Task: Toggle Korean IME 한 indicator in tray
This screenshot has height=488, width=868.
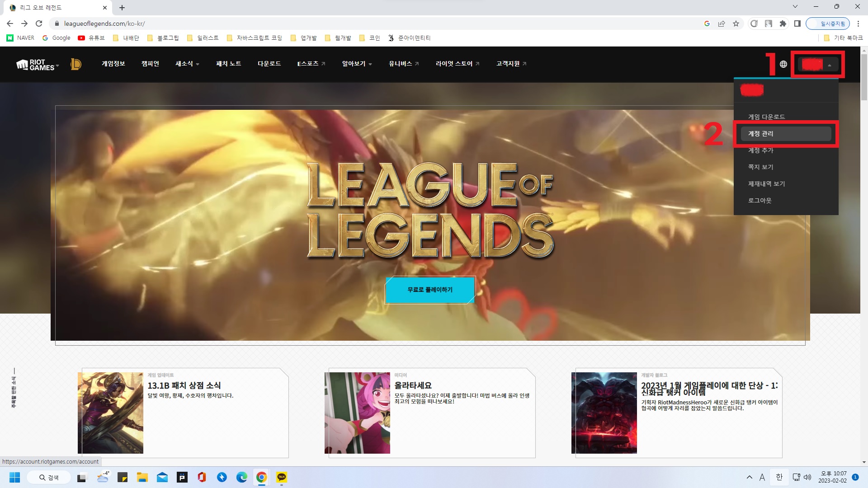Action: tap(779, 477)
